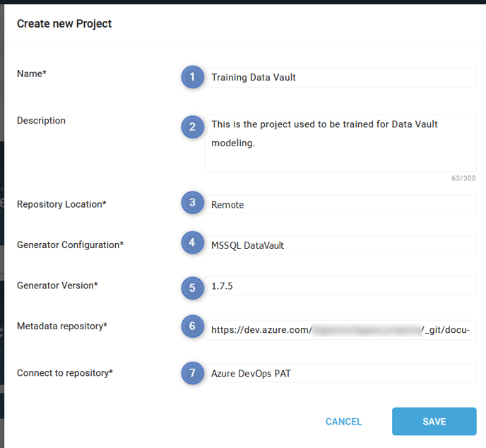The width and height of the screenshot is (486, 448).
Task: Click into the Name field Training Data Vault
Action: coord(340,77)
